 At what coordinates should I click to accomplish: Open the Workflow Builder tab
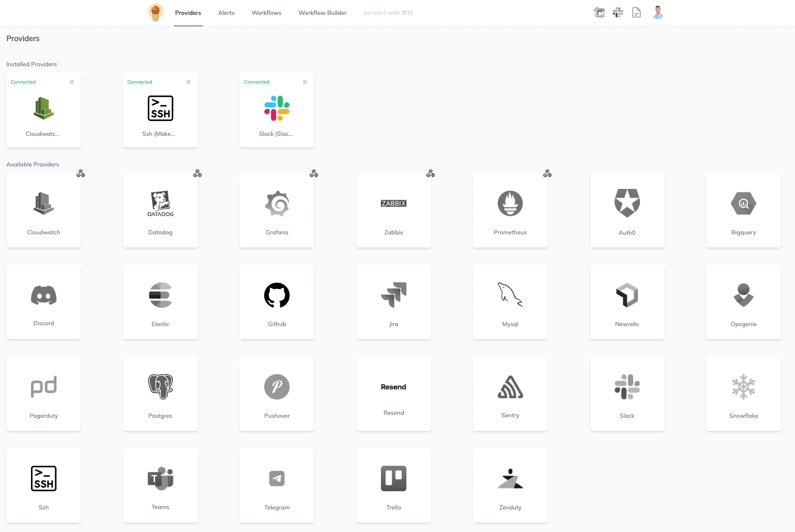[322, 13]
